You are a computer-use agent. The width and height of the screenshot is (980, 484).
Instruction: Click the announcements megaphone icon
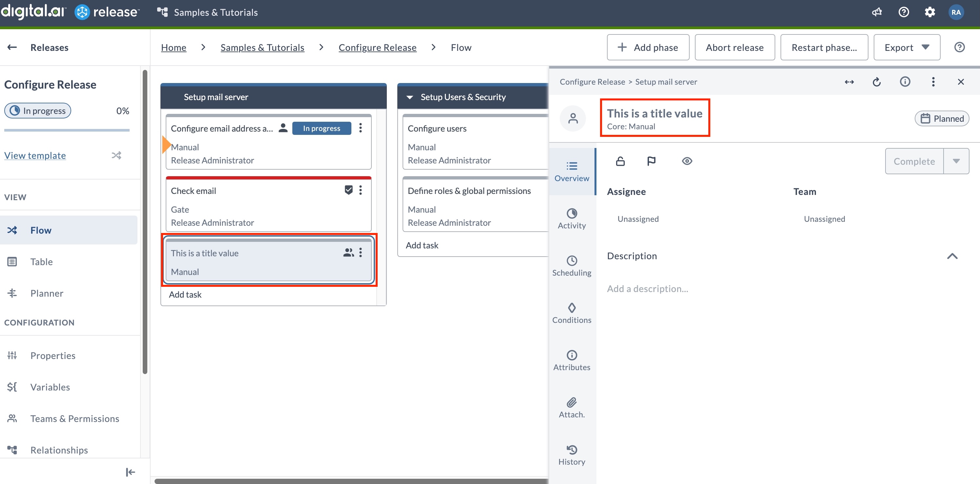coord(877,12)
